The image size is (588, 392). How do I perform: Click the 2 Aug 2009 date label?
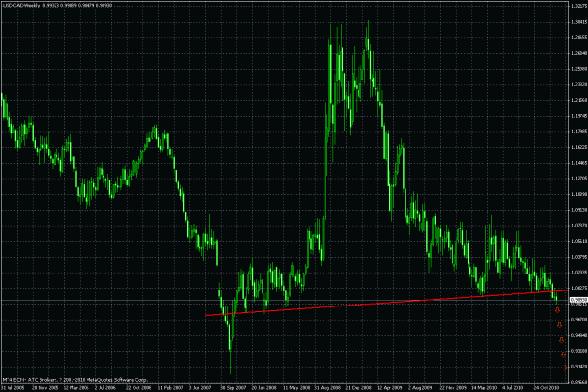point(420,388)
